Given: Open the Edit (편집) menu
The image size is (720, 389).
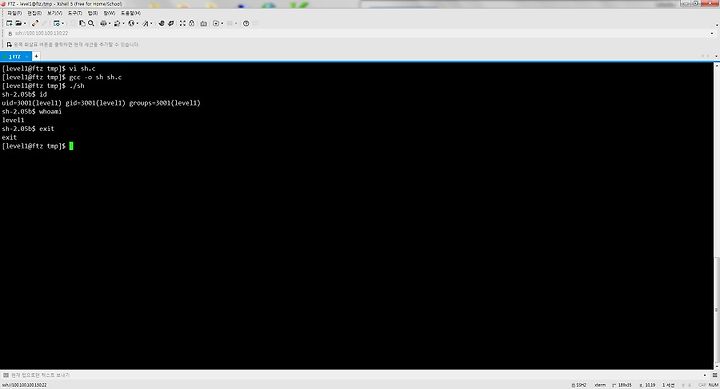Looking at the screenshot, I should [34, 13].
